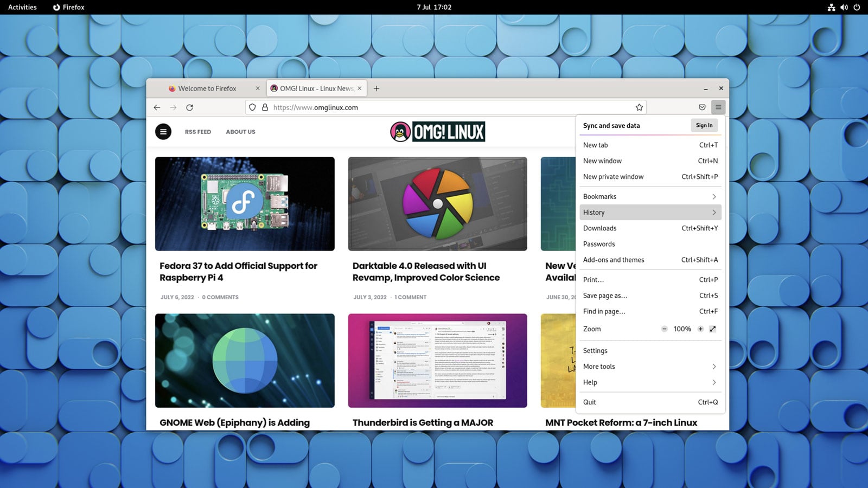This screenshot has height=488, width=868.
Task: Open the GNOME Web (Epiphany) headline
Action: tap(234, 423)
